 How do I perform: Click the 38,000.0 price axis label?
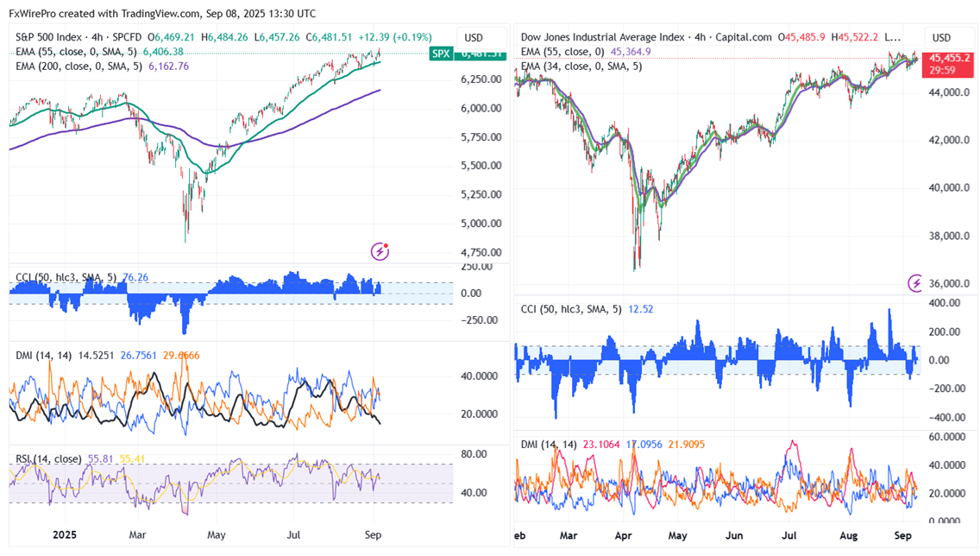949,237
